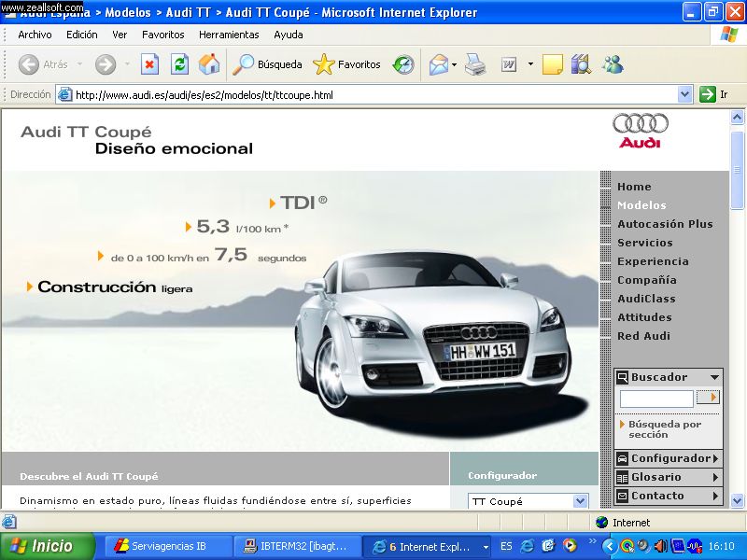The height and width of the screenshot is (560, 747).
Task: Open dropdown arrow next to Back button
Action: [x=79, y=63]
